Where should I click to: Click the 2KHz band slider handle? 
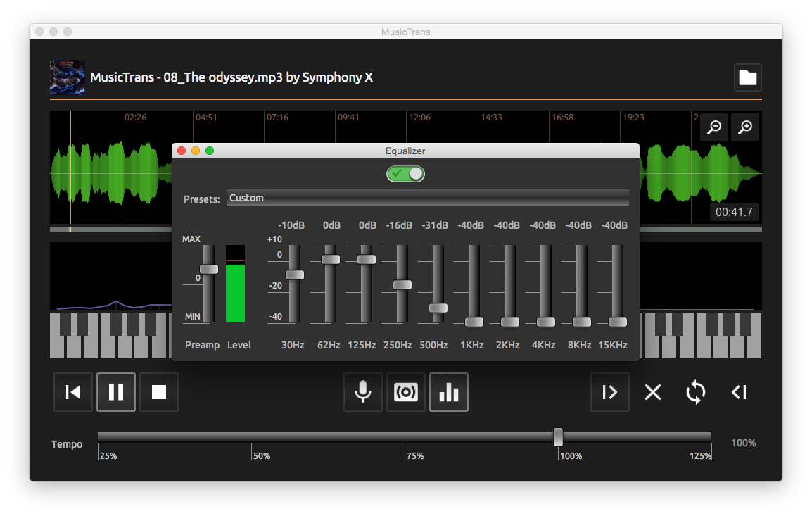[510, 322]
